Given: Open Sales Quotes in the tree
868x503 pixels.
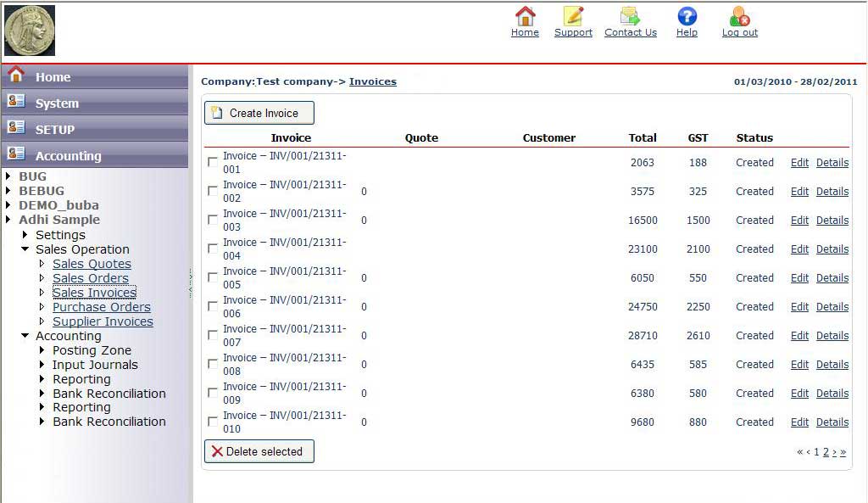Looking at the screenshot, I should click(x=92, y=264).
